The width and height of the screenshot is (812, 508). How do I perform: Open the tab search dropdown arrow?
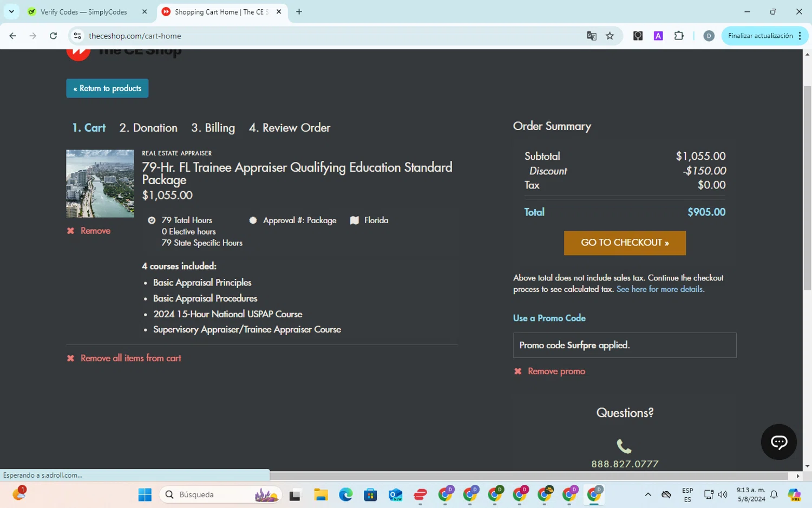[x=11, y=11]
